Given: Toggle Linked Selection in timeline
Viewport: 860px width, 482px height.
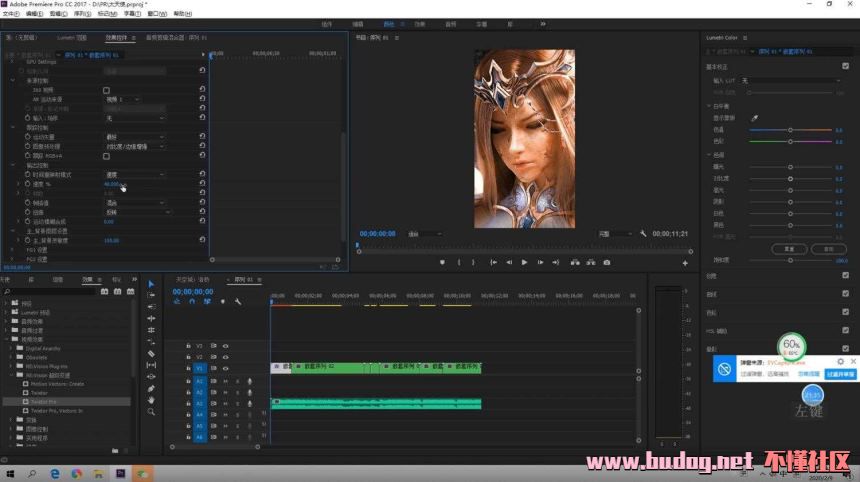Looking at the screenshot, I should (x=207, y=302).
